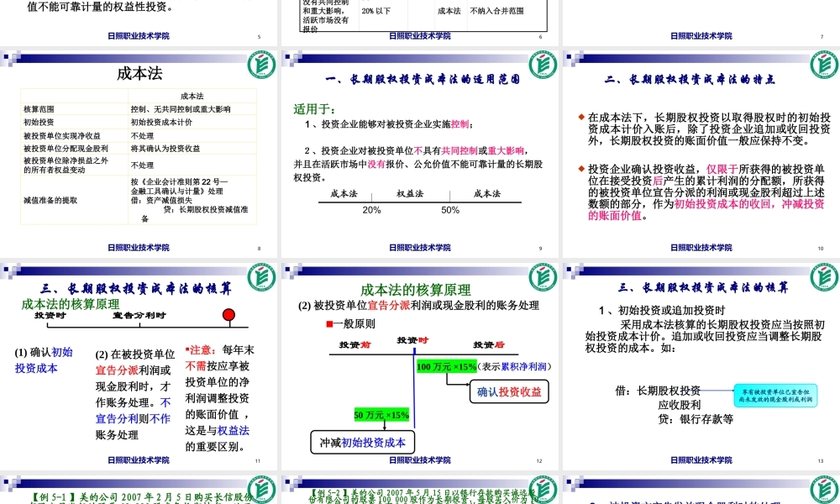Click the 50% mark on slide 9 axis
The image size is (840, 504).
tap(450, 210)
